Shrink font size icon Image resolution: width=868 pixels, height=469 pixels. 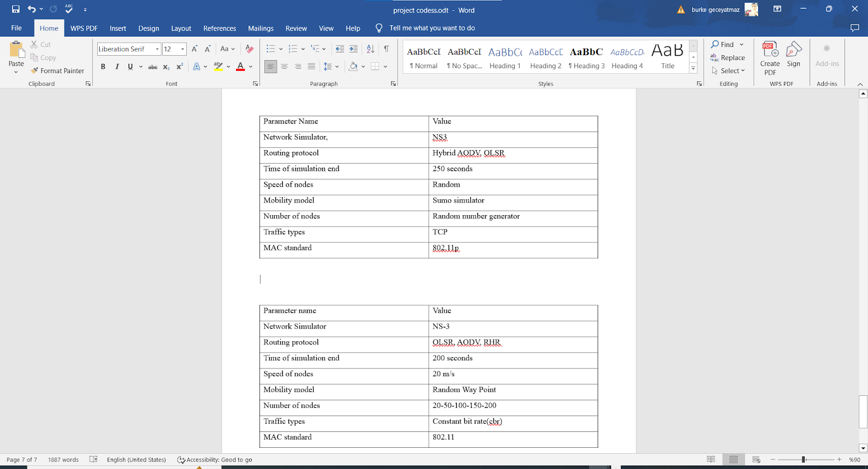[x=208, y=49]
